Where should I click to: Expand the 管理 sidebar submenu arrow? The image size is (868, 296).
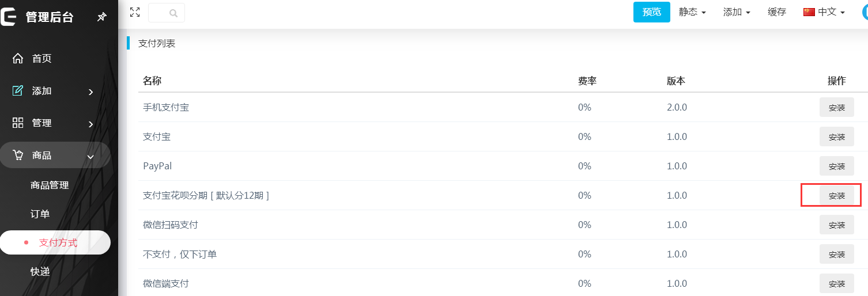[90, 124]
